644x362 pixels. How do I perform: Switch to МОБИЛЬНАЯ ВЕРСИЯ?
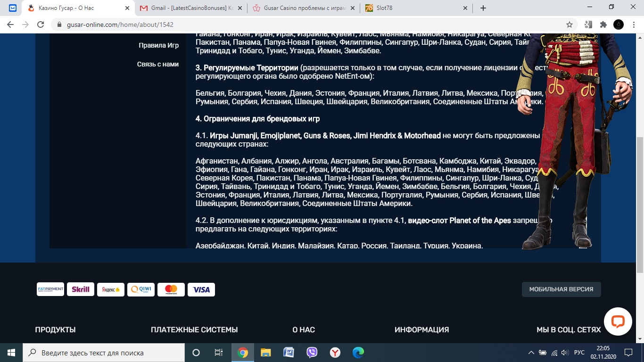tap(561, 289)
